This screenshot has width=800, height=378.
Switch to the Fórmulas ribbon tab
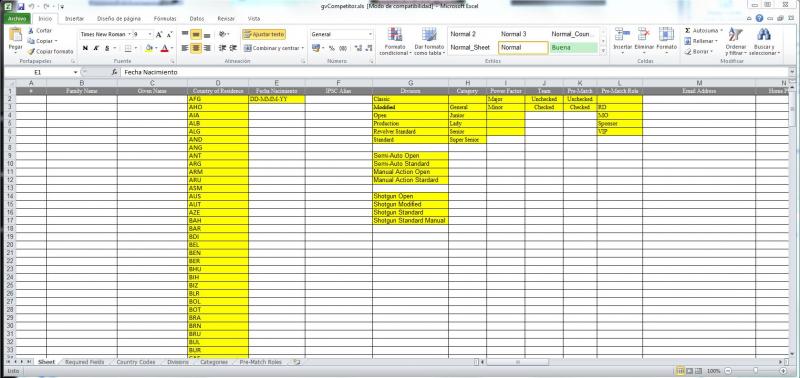coord(165,18)
